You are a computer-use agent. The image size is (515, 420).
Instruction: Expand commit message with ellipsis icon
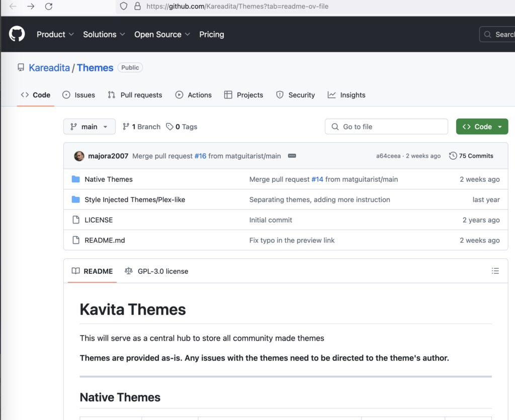[292, 156]
